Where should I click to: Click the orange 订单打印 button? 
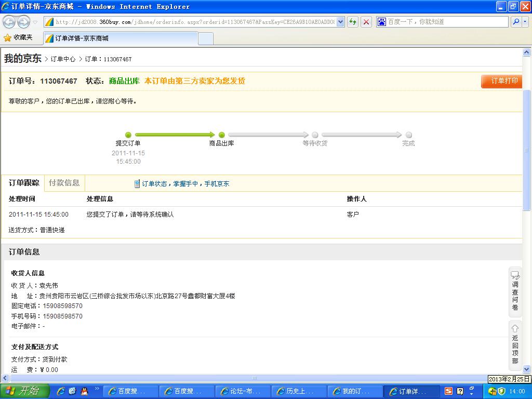click(x=501, y=81)
